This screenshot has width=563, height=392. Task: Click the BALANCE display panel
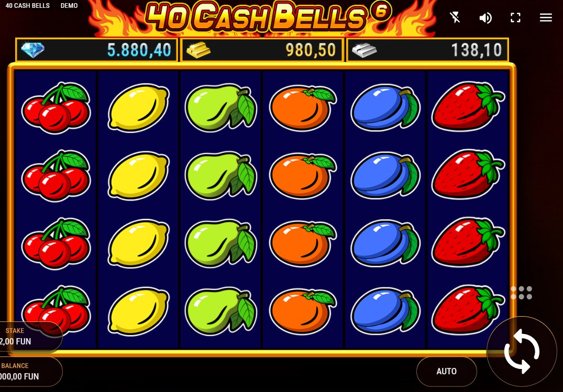[29, 371]
